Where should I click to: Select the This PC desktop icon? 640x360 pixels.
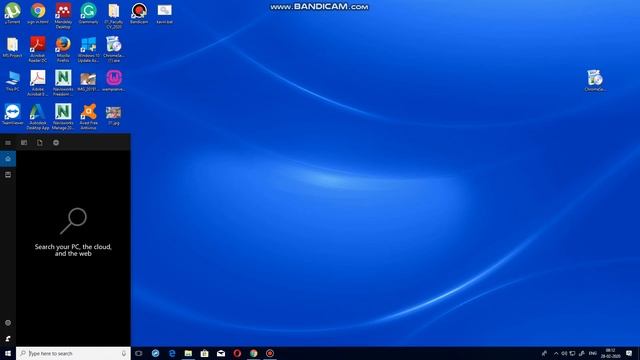(x=12, y=81)
